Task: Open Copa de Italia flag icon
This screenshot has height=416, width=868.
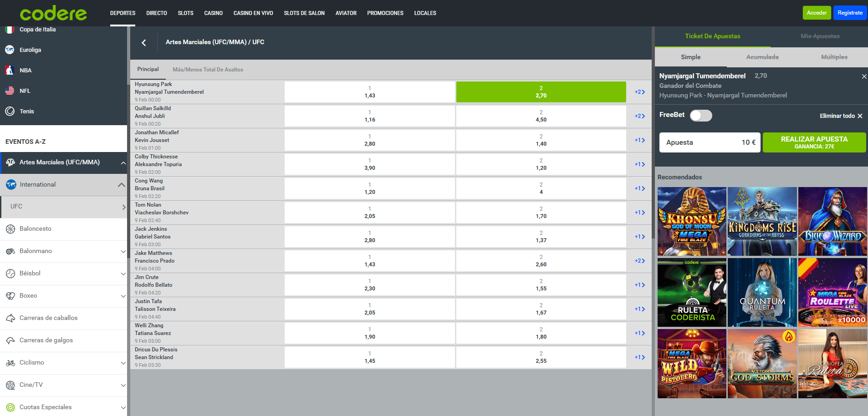Action: coord(10,30)
